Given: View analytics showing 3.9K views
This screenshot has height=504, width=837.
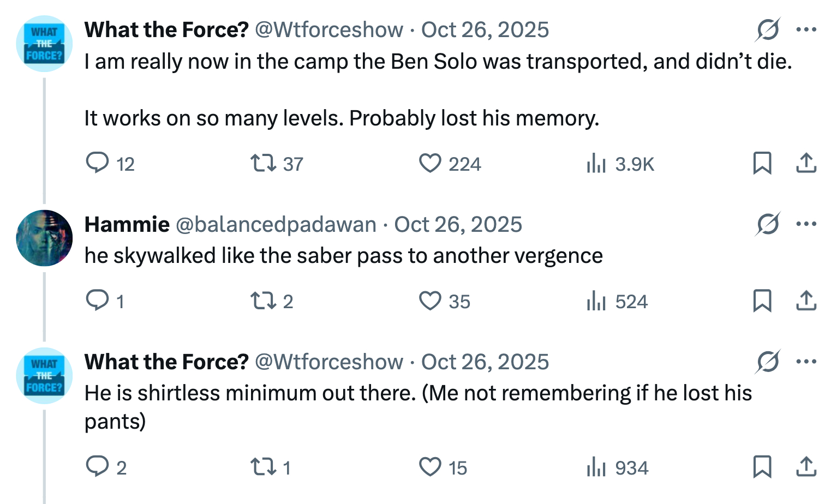Looking at the screenshot, I should pyautogui.click(x=596, y=163).
